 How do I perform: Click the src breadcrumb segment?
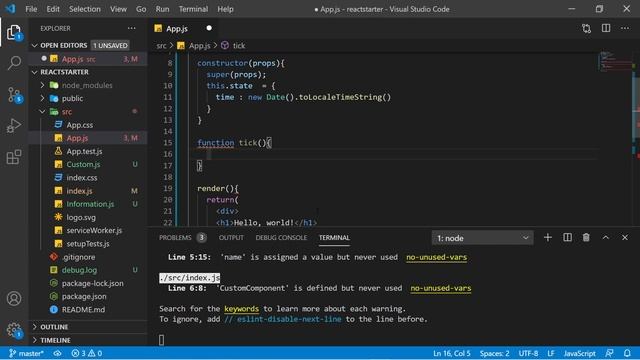pyautogui.click(x=162, y=46)
